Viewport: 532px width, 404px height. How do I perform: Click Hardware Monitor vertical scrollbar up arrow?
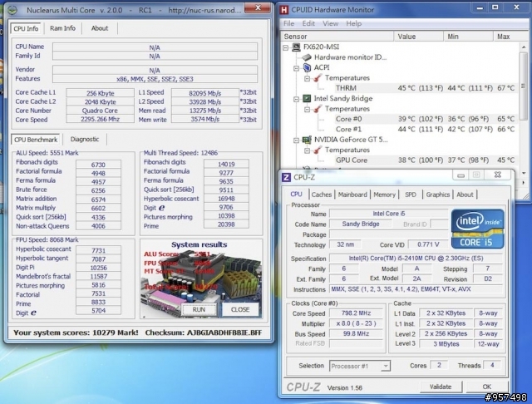524,47
